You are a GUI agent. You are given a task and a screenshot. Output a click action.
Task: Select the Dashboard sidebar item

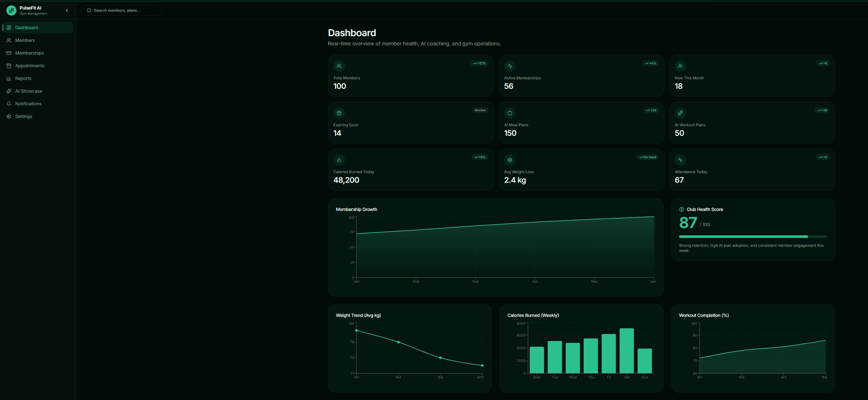[x=38, y=28]
